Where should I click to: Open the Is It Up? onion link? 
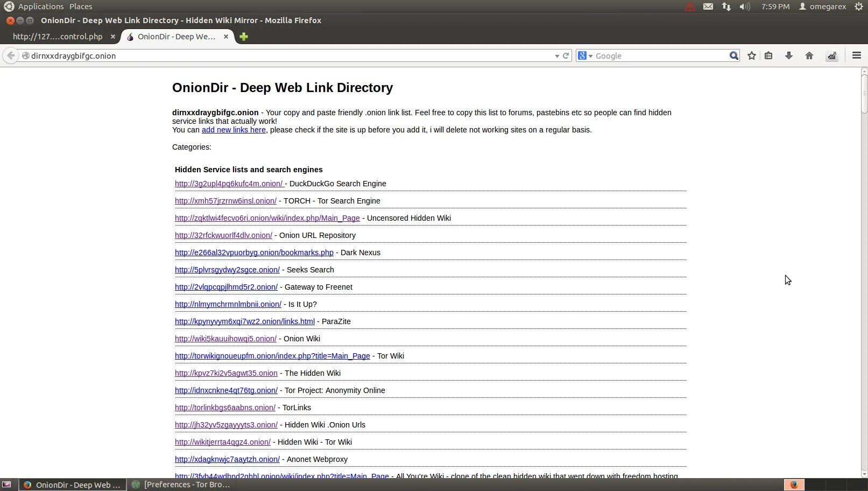[228, 304]
